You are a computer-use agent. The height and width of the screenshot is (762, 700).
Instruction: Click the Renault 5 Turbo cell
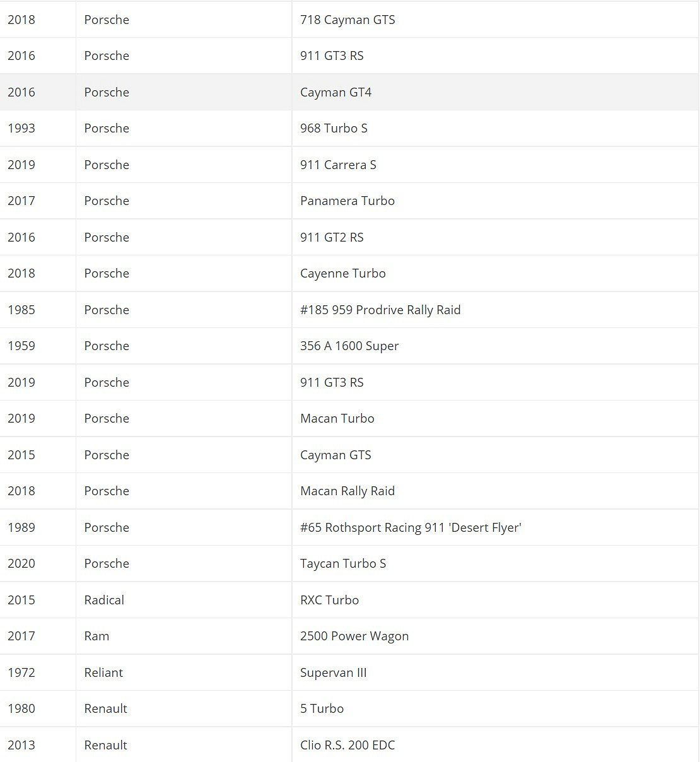(x=322, y=708)
